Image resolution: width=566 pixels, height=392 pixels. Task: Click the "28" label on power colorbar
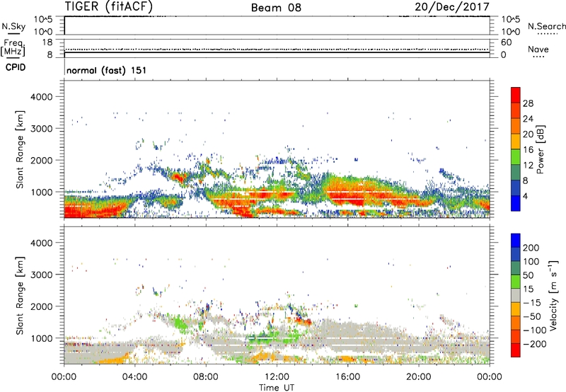pyautogui.click(x=528, y=103)
